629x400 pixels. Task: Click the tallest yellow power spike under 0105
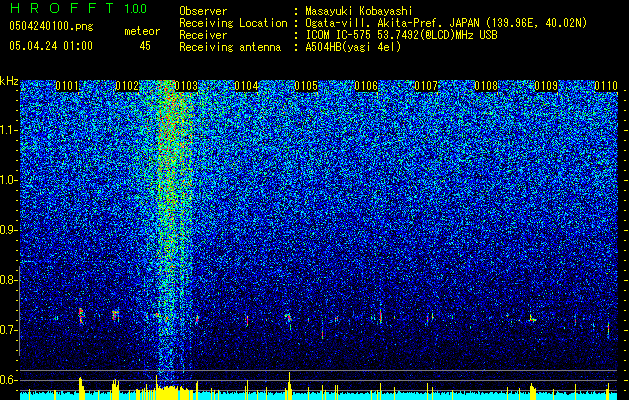(289, 386)
